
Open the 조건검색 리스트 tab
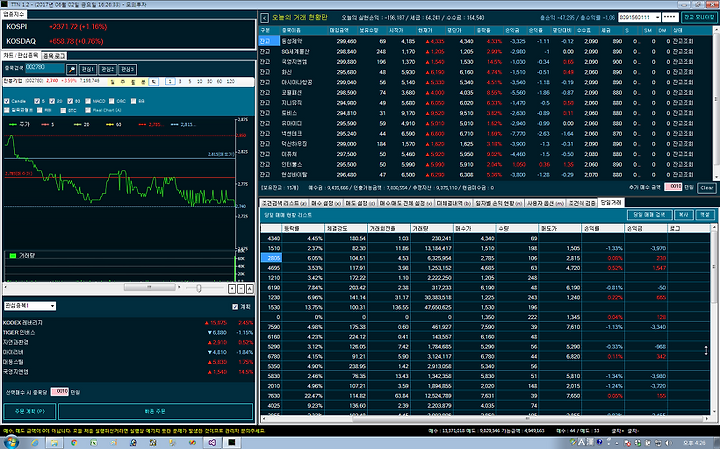(x=284, y=203)
